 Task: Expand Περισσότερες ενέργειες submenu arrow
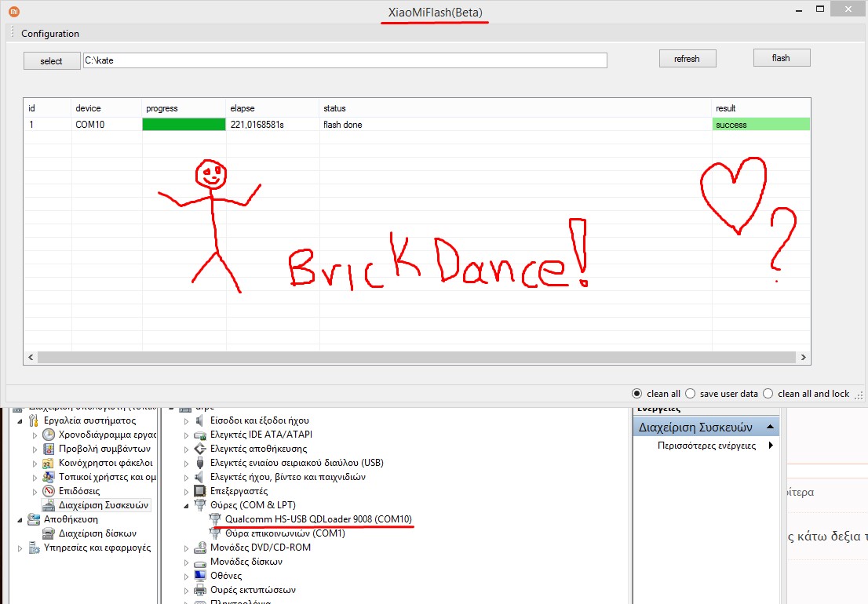tap(771, 446)
